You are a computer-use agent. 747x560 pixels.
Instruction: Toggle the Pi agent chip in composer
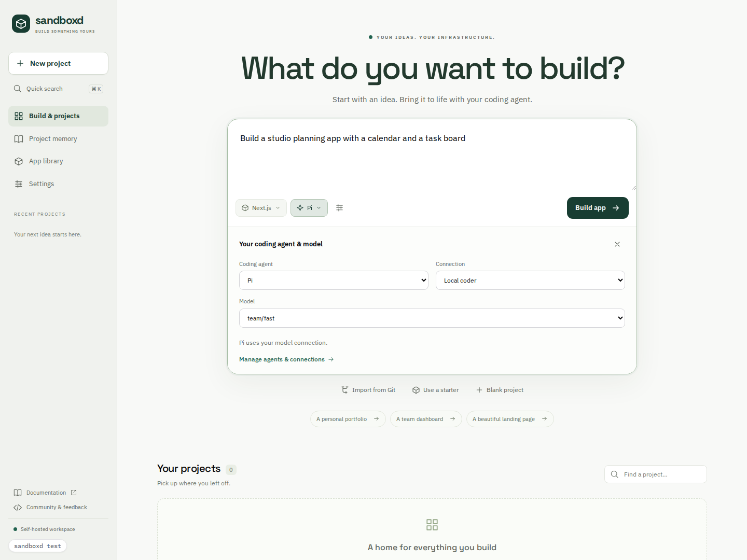[309, 208]
